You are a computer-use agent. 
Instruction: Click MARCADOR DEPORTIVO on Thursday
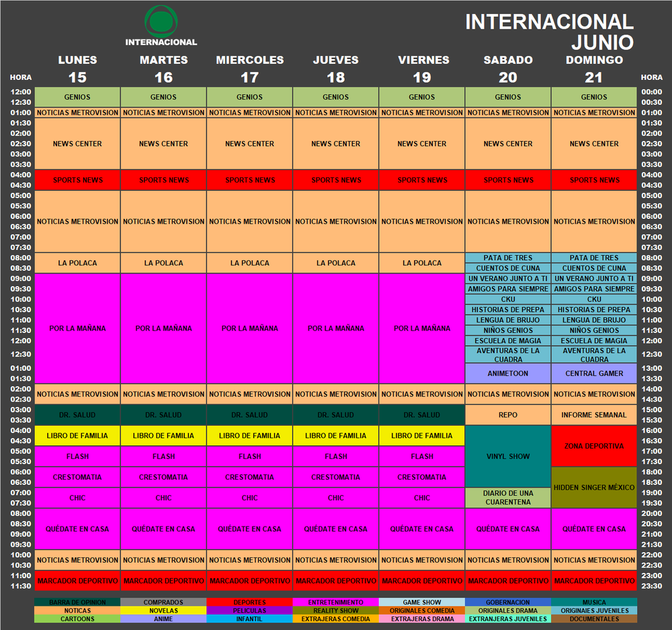click(x=335, y=581)
